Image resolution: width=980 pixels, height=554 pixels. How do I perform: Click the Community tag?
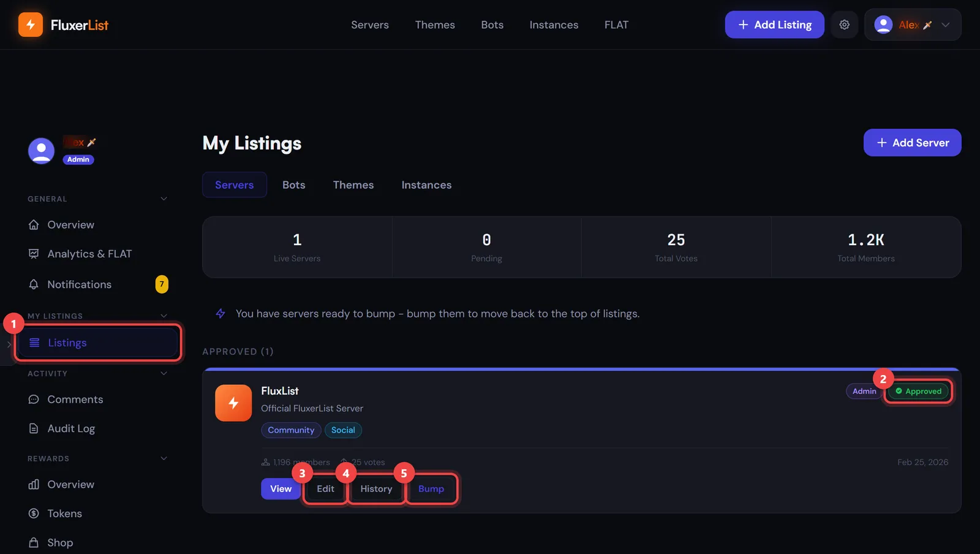[291, 430]
